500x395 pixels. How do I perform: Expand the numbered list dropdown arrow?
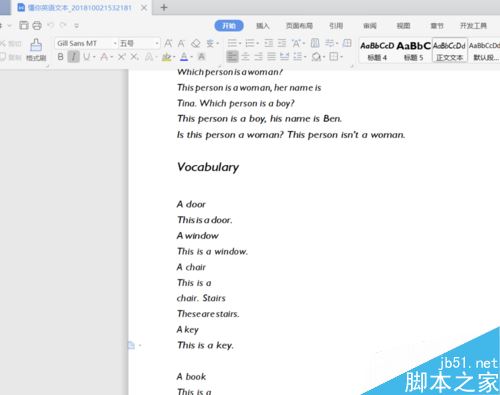(x=258, y=44)
